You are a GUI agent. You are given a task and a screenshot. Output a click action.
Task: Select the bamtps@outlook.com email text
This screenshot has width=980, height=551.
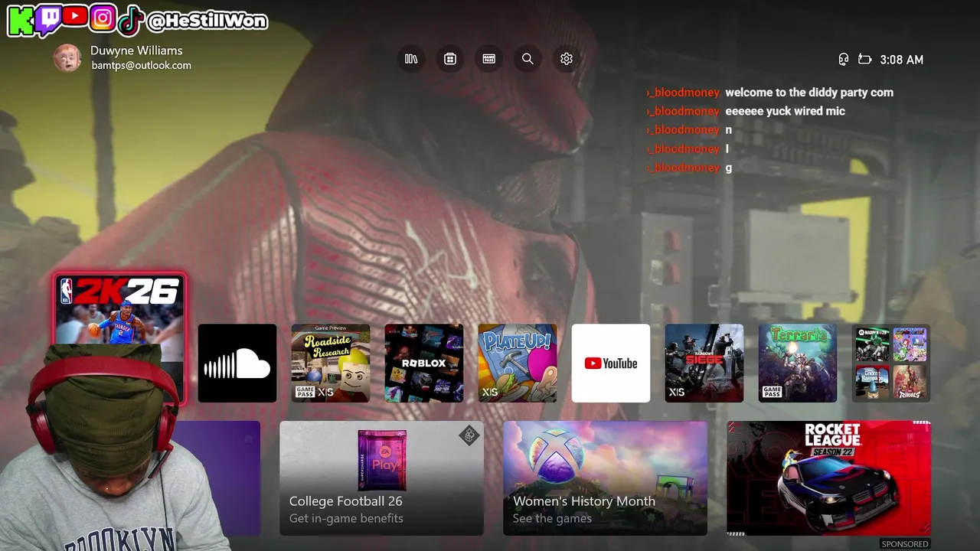(142, 66)
